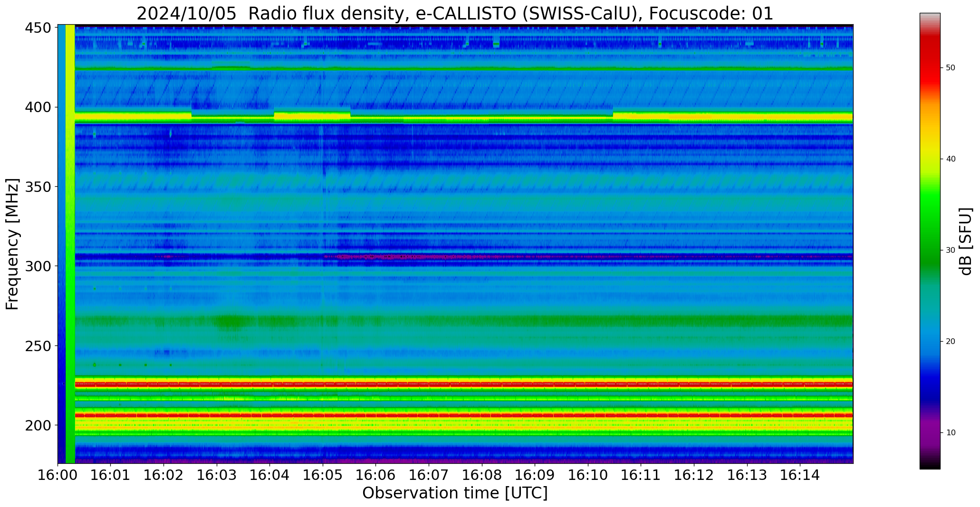This screenshot has width=980, height=507.
Task: Click the yellow band near 395 MHz
Action: pyautogui.click(x=463, y=117)
